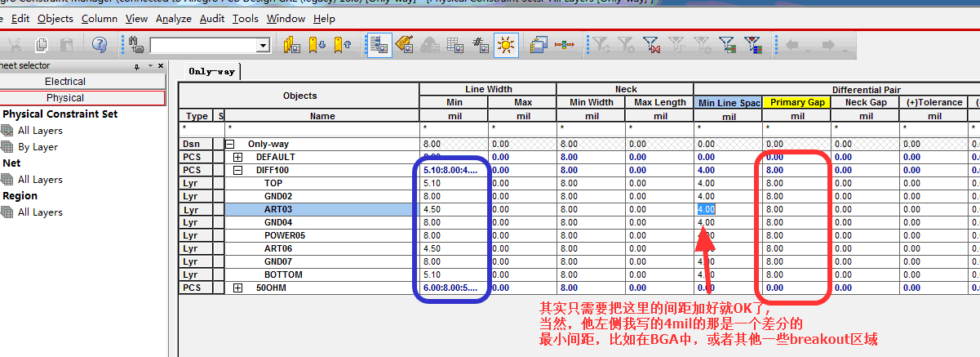This screenshot has width=980, height=357.
Task: Select the yellow Primary Gap column header
Action: tap(798, 103)
